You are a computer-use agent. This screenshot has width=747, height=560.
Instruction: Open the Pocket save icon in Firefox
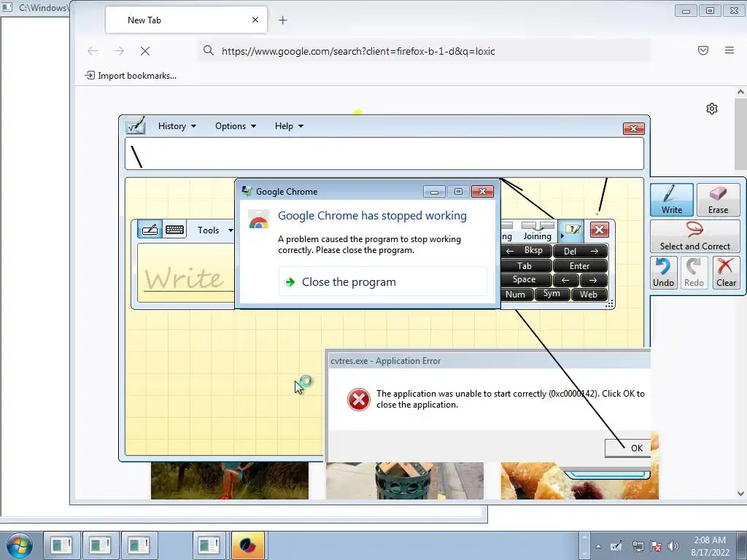click(703, 50)
